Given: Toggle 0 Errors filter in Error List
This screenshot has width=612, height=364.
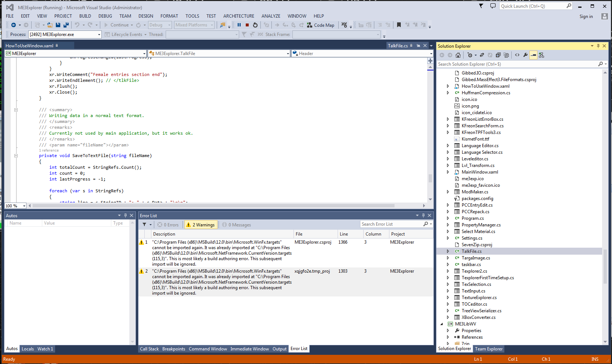Looking at the screenshot, I should point(168,225).
